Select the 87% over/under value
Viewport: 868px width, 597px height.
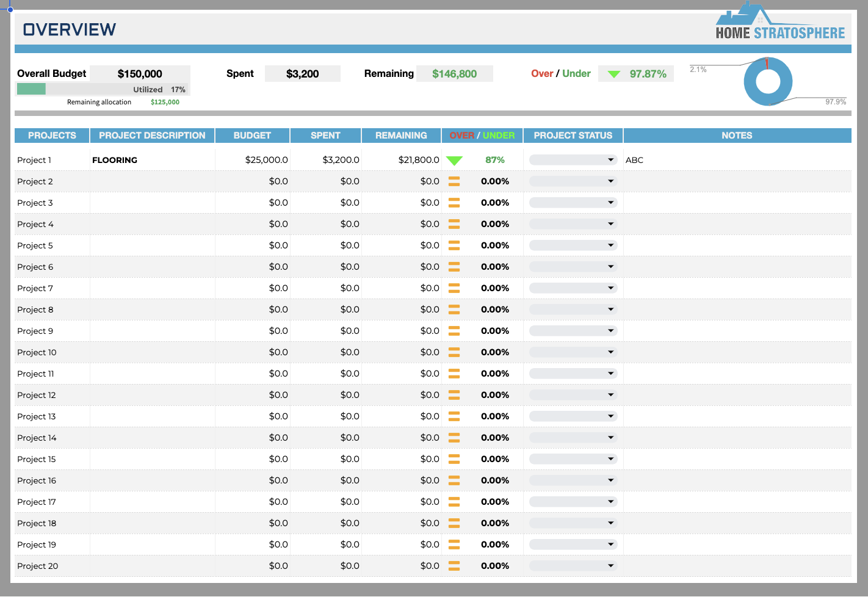(495, 160)
